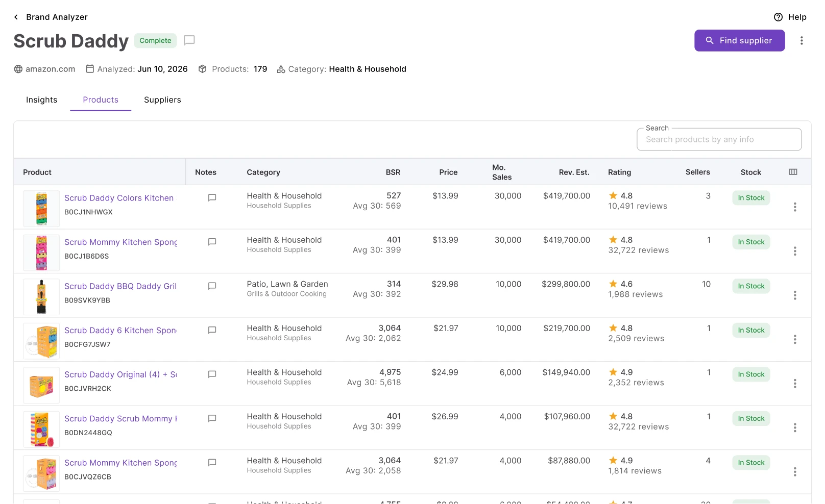Click ASIN B0CJ1NHWGX text
The height and width of the screenshot is (504, 825).
pyautogui.click(x=88, y=212)
